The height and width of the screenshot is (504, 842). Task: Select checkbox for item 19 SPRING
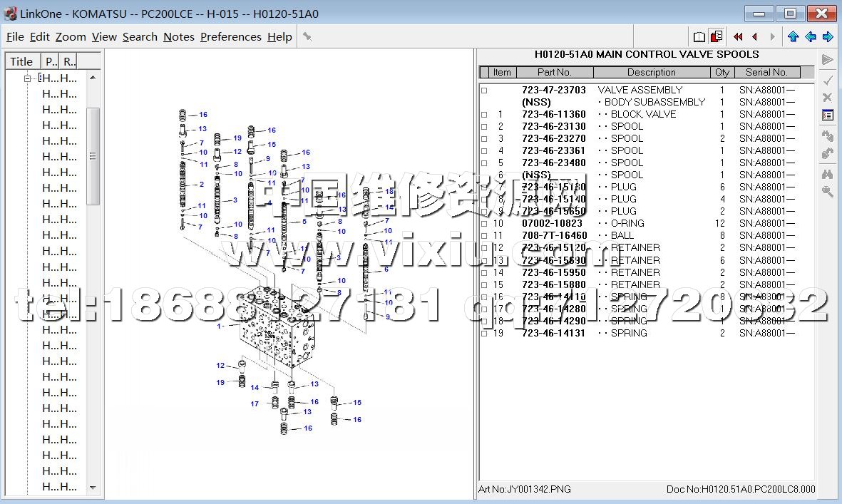(484, 334)
